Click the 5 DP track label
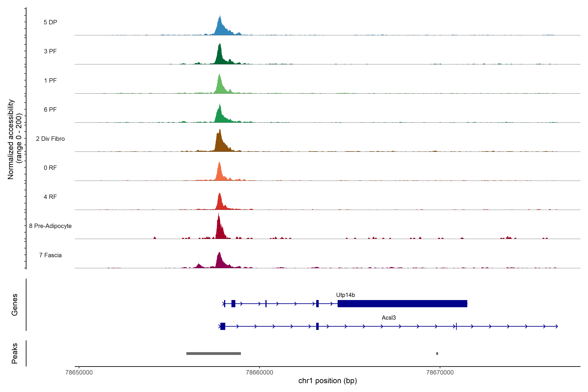The height and width of the screenshot is (392, 588). coord(50,22)
